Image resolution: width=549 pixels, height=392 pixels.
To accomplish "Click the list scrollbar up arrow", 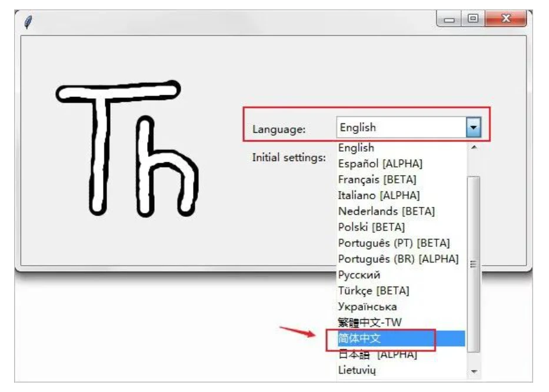I will [474, 147].
